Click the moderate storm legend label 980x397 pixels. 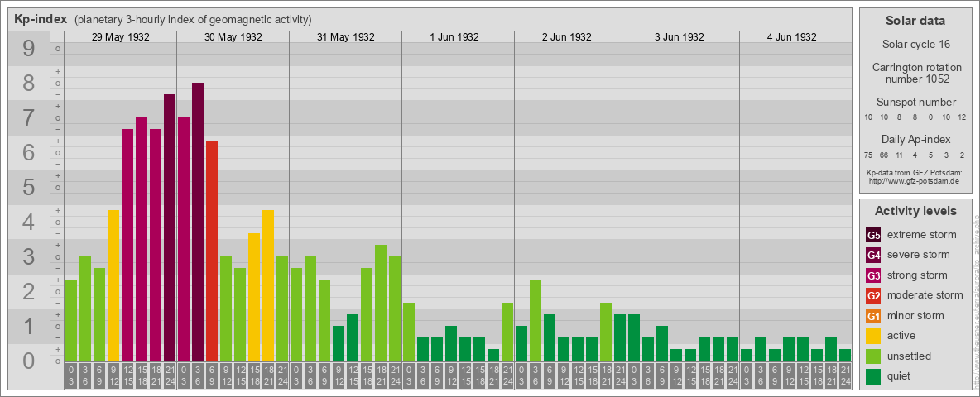point(925,295)
